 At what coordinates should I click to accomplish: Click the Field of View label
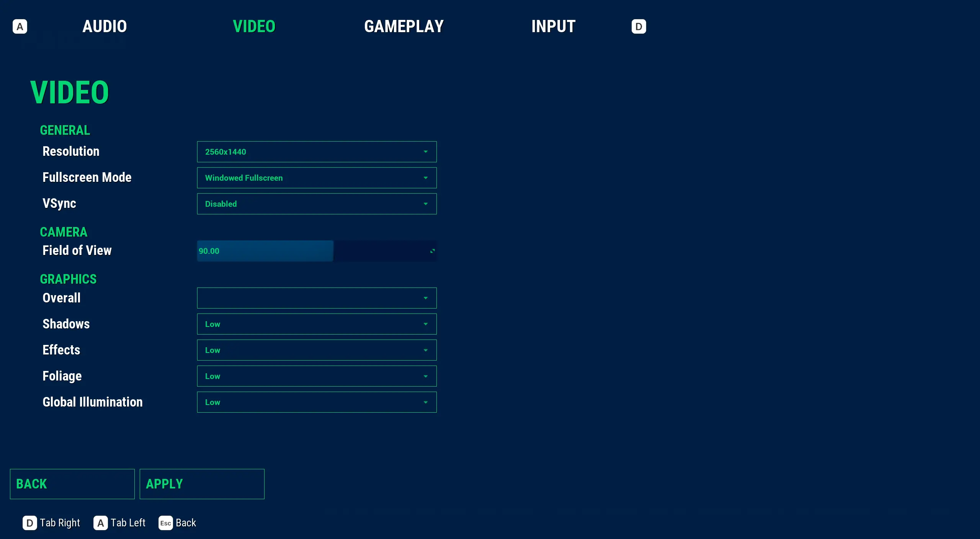click(x=77, y=250)
